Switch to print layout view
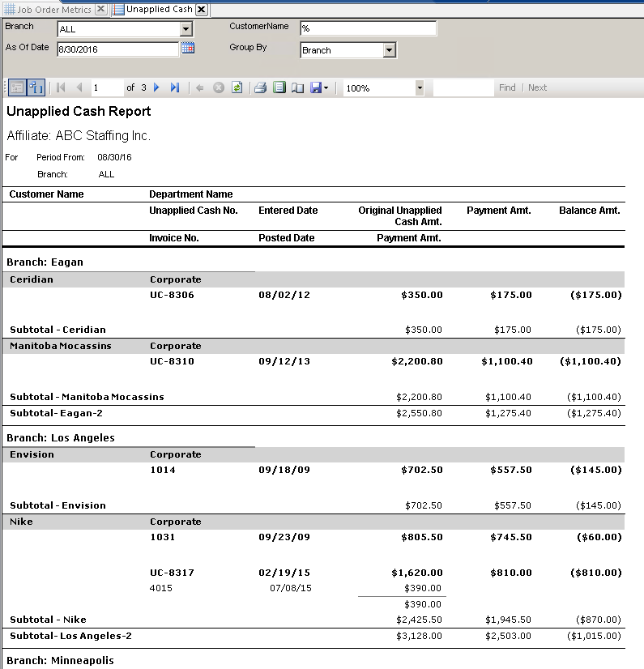The image size is (644, 669). point(279,87)
